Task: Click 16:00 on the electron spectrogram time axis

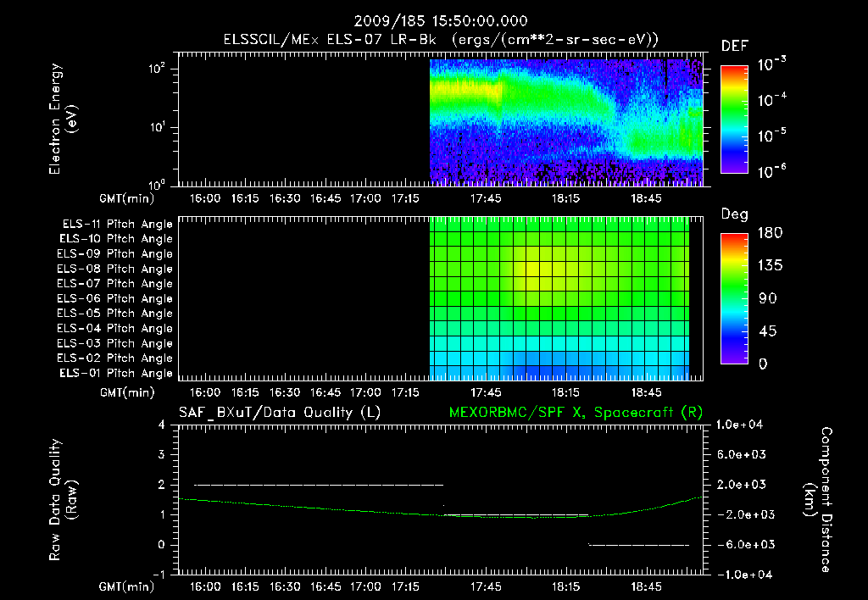Action: [x=205, y=198]
